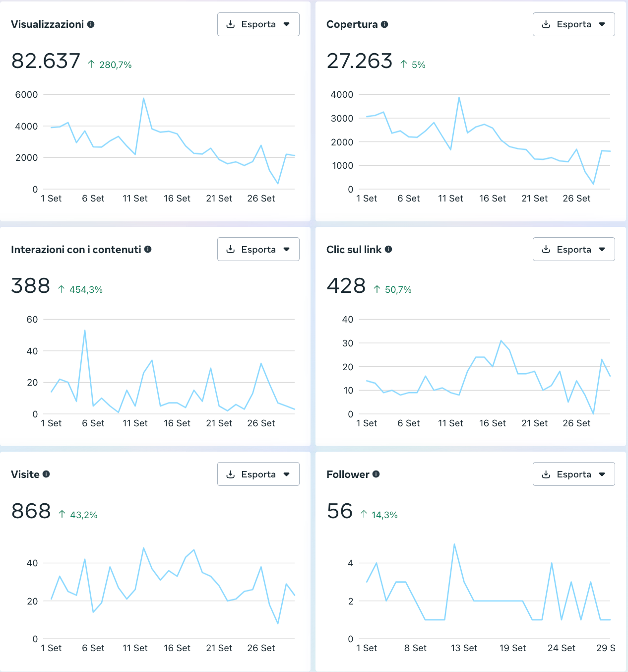Click the 454,3% increase indicator
628x672 pixels.
point(86,290)
